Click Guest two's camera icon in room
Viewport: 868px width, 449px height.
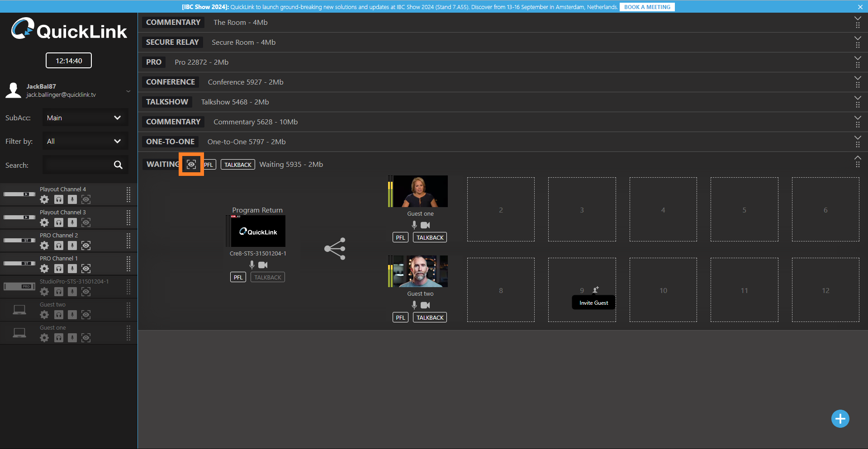click(x=425, y=305)
